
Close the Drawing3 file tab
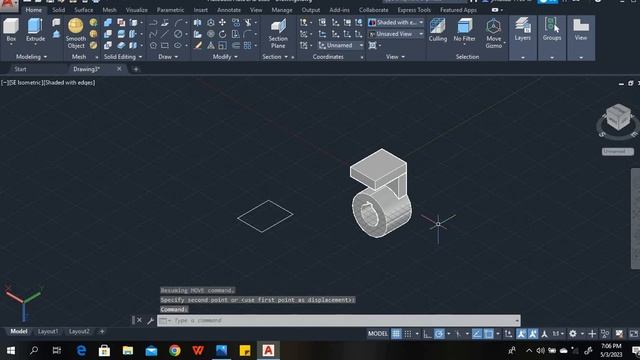119,69
